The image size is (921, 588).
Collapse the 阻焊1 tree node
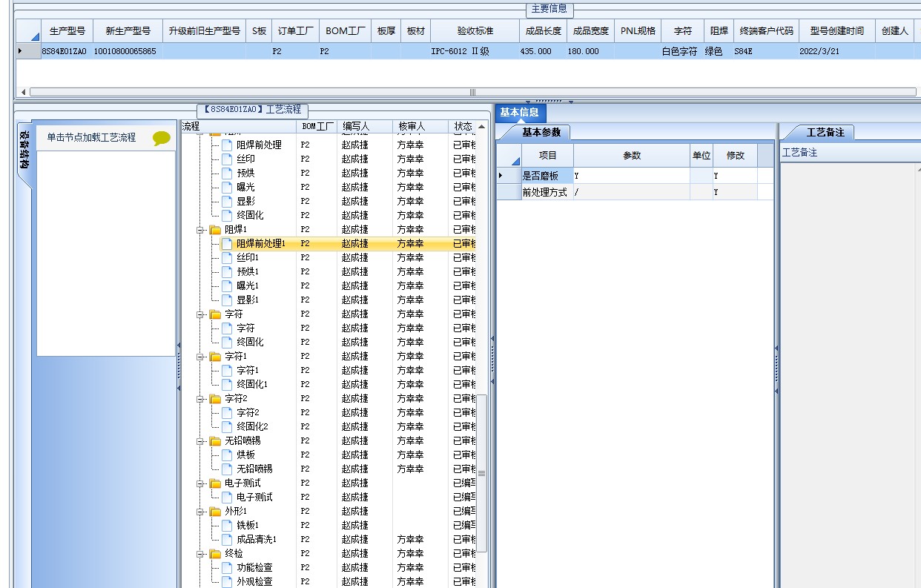(200, 229)
